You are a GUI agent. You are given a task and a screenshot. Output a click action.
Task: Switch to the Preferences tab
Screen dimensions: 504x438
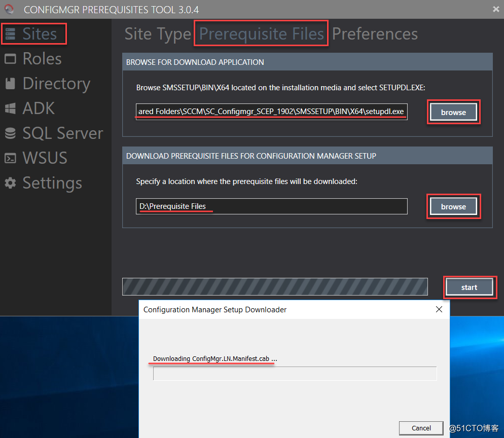tap(375, 34)
